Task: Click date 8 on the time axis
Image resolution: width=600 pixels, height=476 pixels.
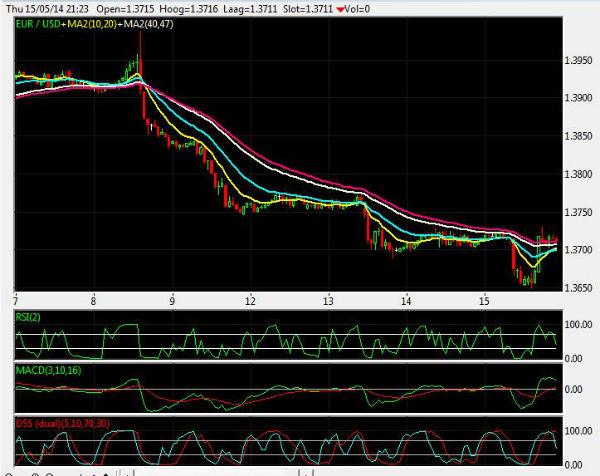Action: click(x=93, y=301)
